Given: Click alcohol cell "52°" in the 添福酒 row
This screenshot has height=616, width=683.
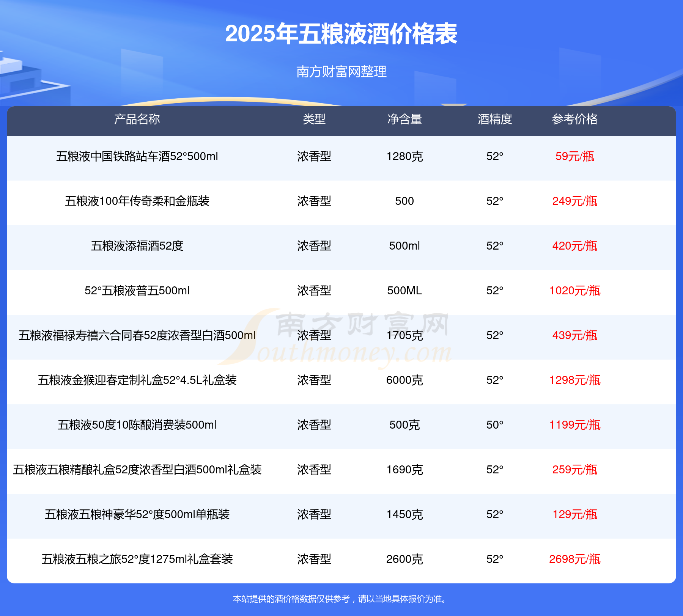Looking at the screenshot, I should (495, 246).
